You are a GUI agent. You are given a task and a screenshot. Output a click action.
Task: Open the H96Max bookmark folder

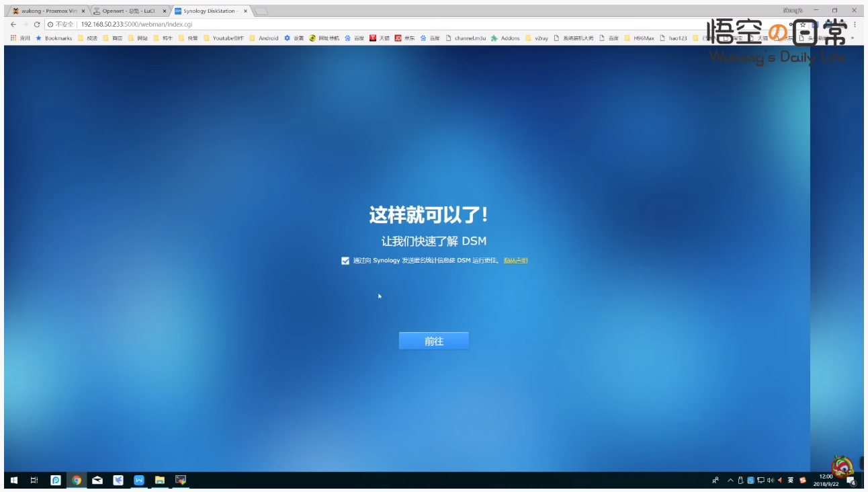(x=639, y=38)
